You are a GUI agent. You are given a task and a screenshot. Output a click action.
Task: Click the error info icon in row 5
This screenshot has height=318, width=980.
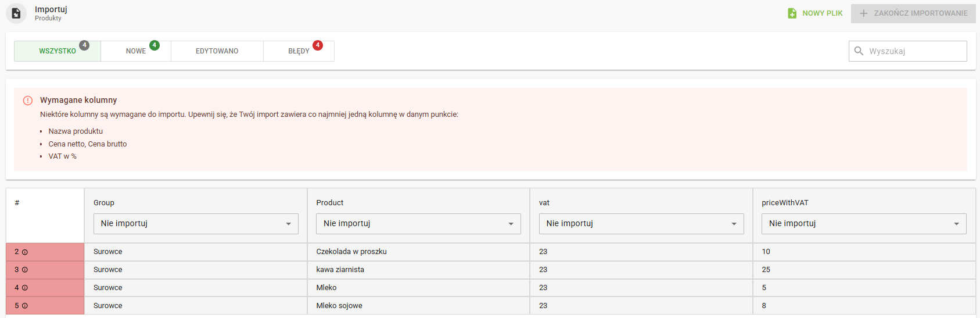coord(25,306)
